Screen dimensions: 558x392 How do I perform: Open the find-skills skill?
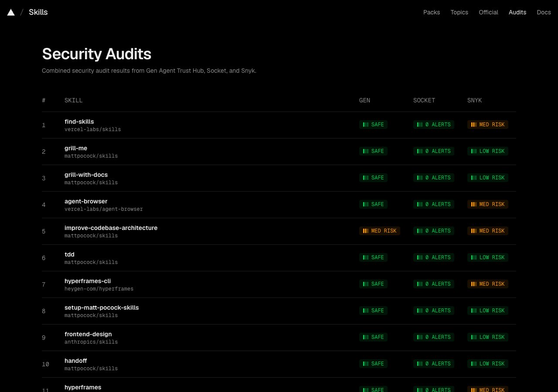pyautogui.click(x=279, y=125)
